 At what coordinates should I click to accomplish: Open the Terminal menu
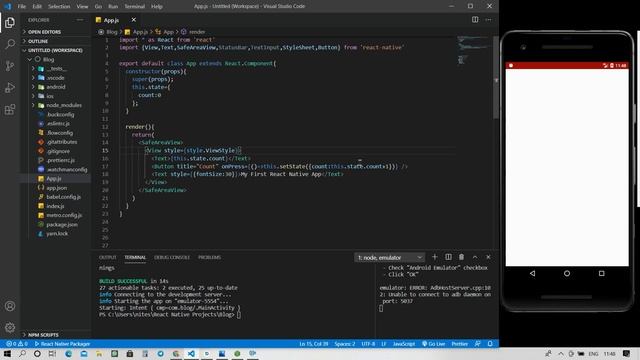point(134,7)
